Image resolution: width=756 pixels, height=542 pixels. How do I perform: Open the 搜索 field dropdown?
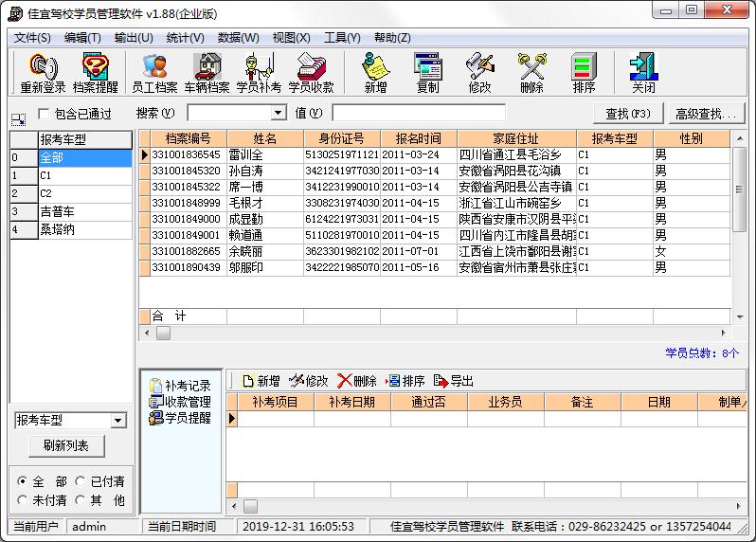(278, 114)
